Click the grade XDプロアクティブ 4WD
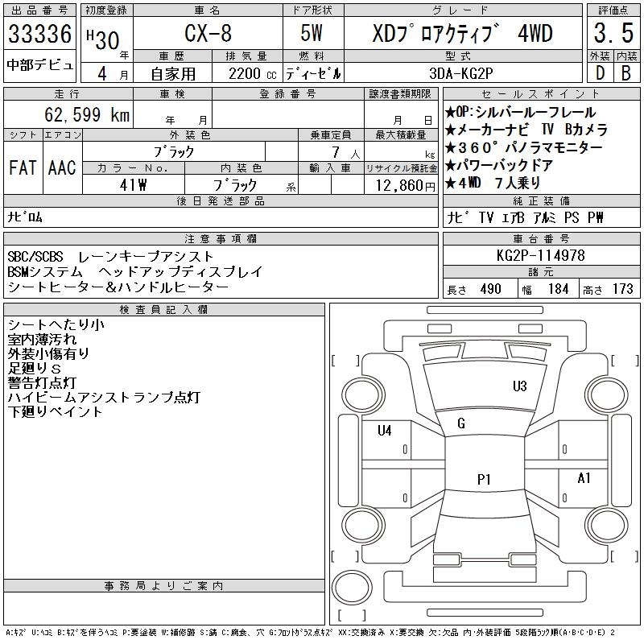644x644 pixels. click(462, 34)
